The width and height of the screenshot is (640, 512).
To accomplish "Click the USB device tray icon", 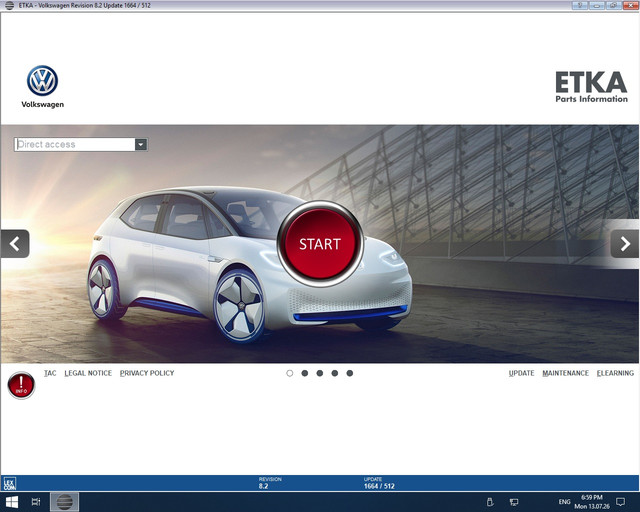I will (x=490, y=502).
